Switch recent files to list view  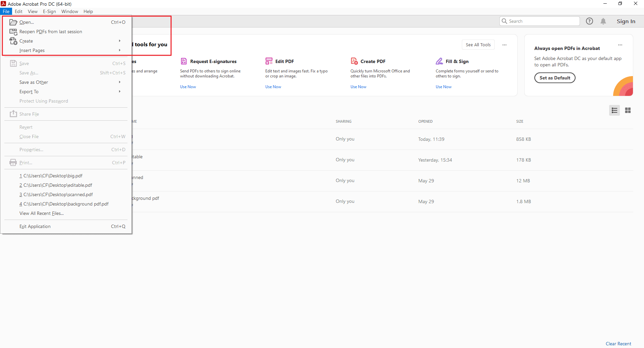pos(614,110)
